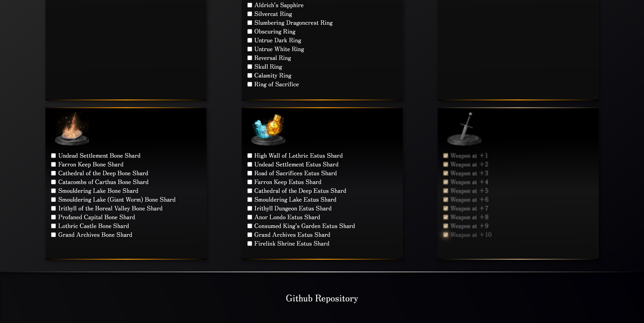The width and height of the screenshot is (644, 323).
Task: Uncheck Weapon at +10
Action: coord(446,235)
